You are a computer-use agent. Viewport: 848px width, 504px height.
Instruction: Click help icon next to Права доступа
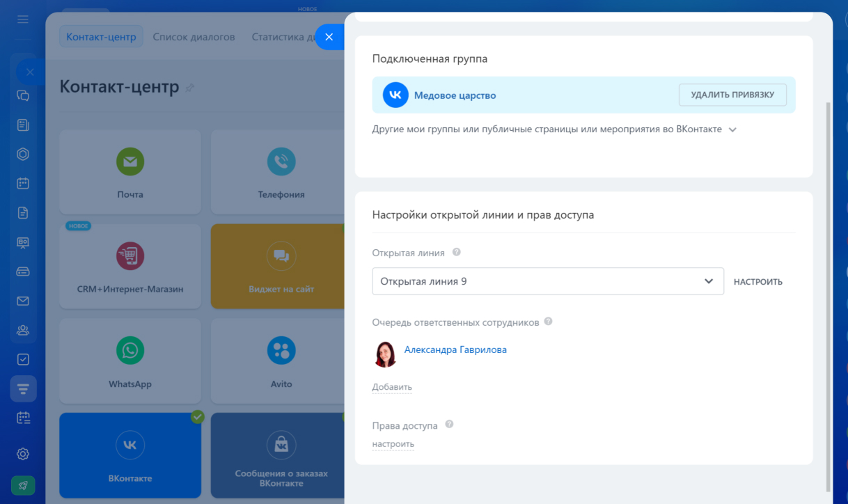coord(449,424)
